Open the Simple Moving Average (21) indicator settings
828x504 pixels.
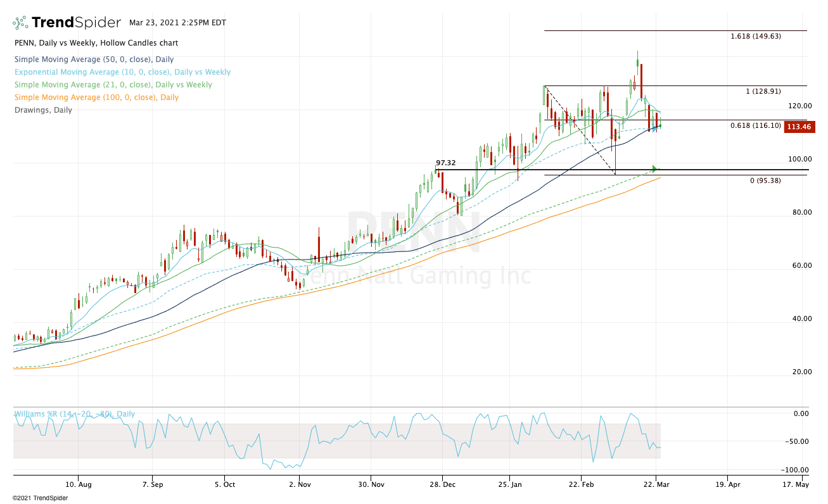coord(113,85)
